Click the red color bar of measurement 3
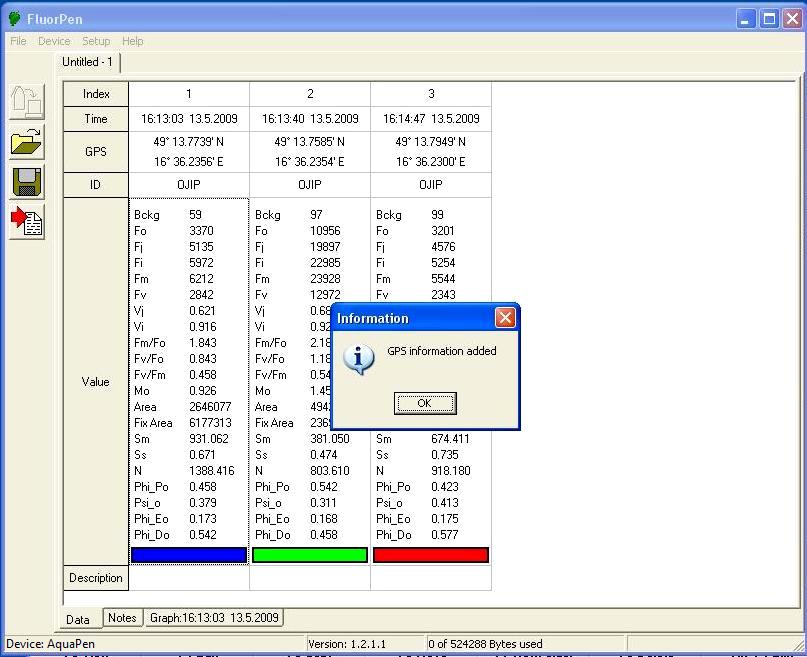The width and height of the screenshot is (807, 657). point(431,555)
